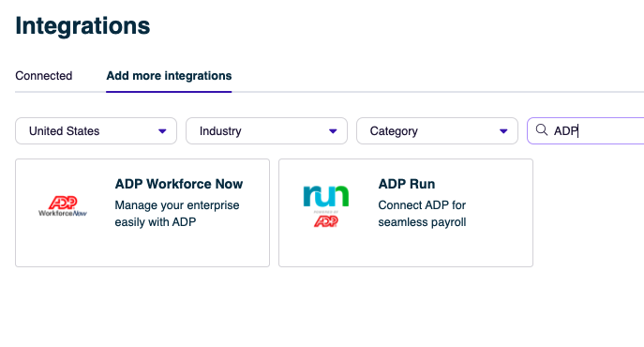The height and width of the screenshot is (347, 644).
Task: Switch to the Connected tab
Action: pyautogui.click(x=43, y=76)
